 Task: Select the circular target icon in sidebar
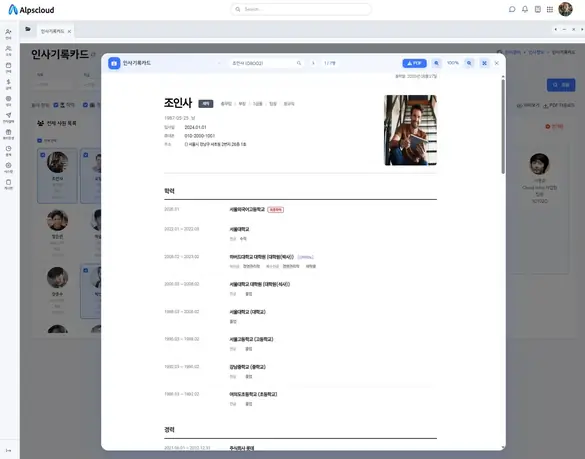click(8, 100)
